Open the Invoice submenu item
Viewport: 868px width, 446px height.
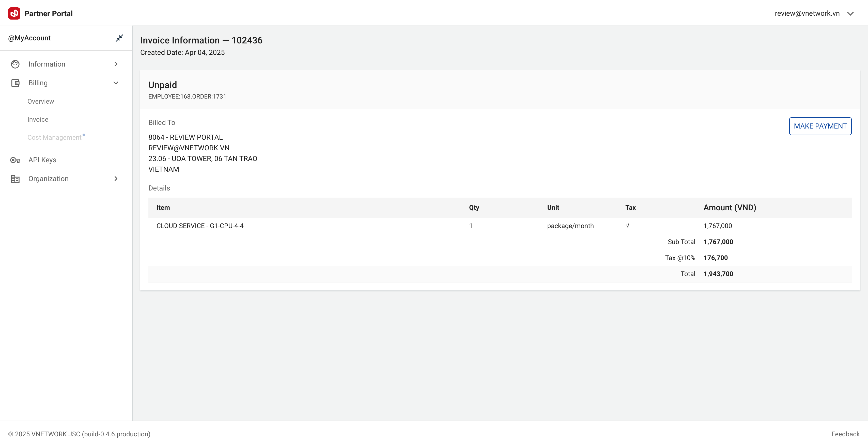coord(38,119)
